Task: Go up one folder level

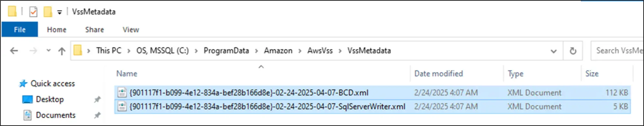Action: coord(62,51)
